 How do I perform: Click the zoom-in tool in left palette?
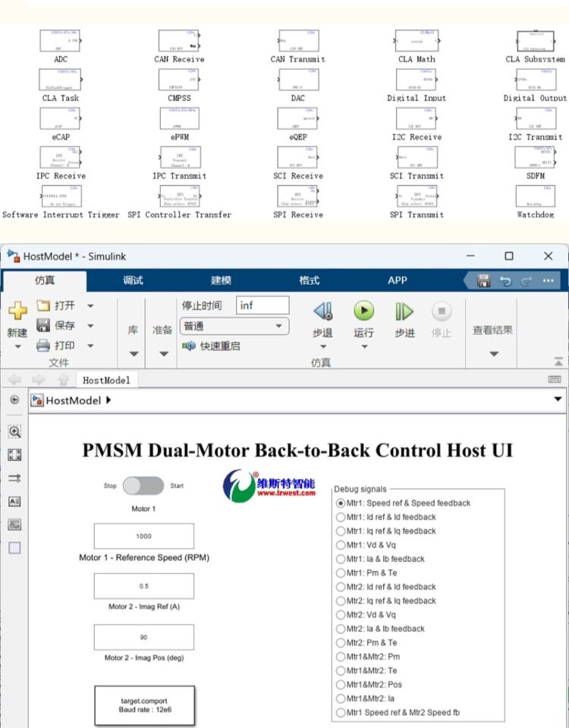tap(15, 431)
